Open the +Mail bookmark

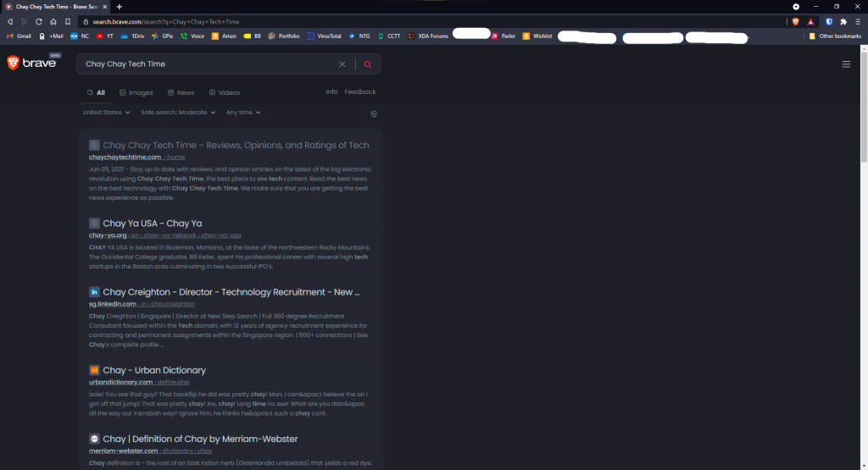51,36
